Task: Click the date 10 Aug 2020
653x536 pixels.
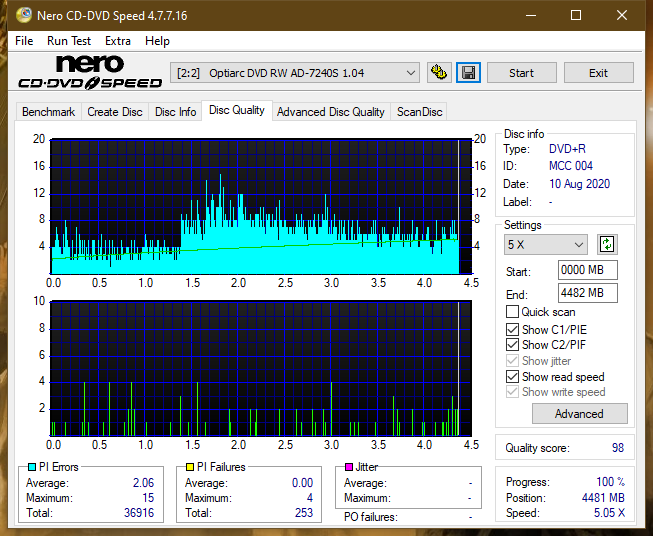Action: [579, 184]
